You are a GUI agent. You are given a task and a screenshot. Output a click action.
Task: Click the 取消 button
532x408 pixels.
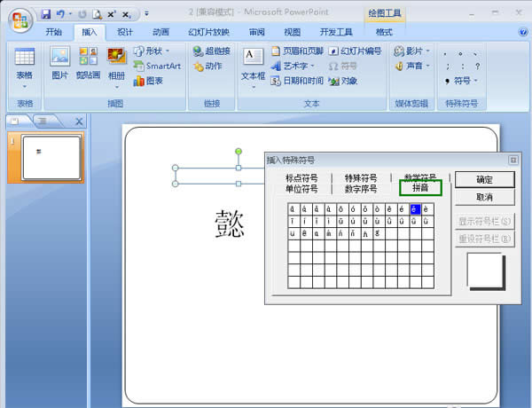(484, 197)
